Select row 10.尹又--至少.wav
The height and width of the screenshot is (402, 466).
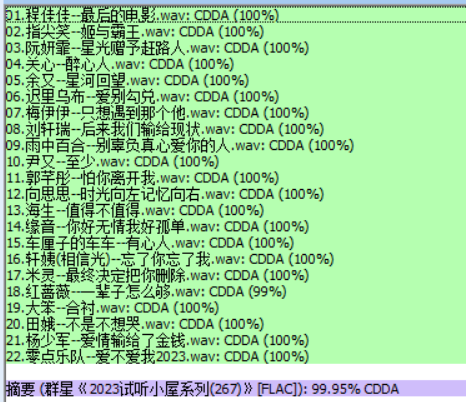[236, 162]
